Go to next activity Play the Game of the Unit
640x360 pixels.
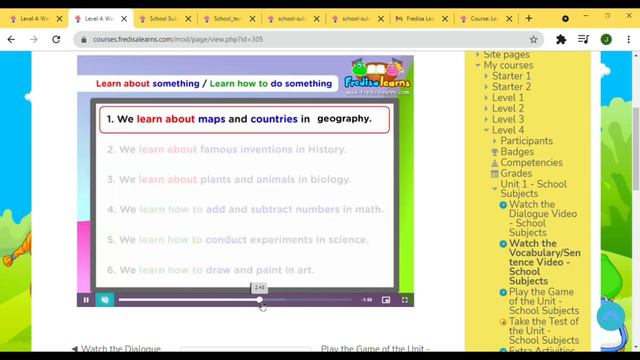pyautogui.click(x=375, y=349)
